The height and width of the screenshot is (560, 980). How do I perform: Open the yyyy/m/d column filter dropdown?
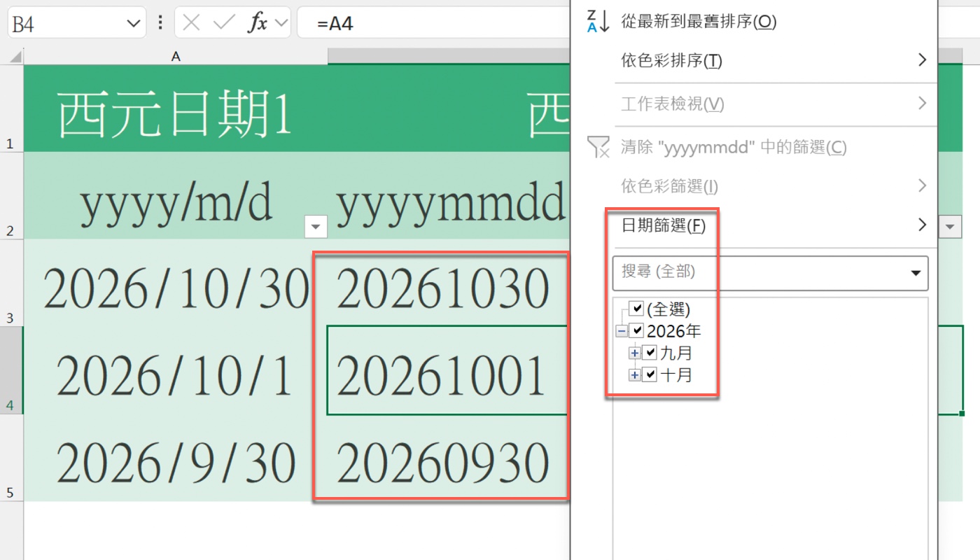point(316,226)
